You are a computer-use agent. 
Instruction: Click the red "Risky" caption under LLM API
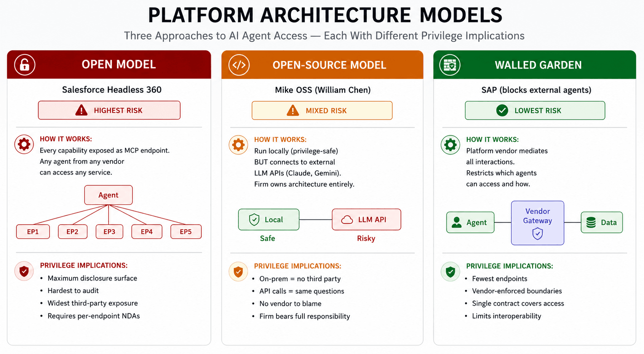click(x=366, y=238)
